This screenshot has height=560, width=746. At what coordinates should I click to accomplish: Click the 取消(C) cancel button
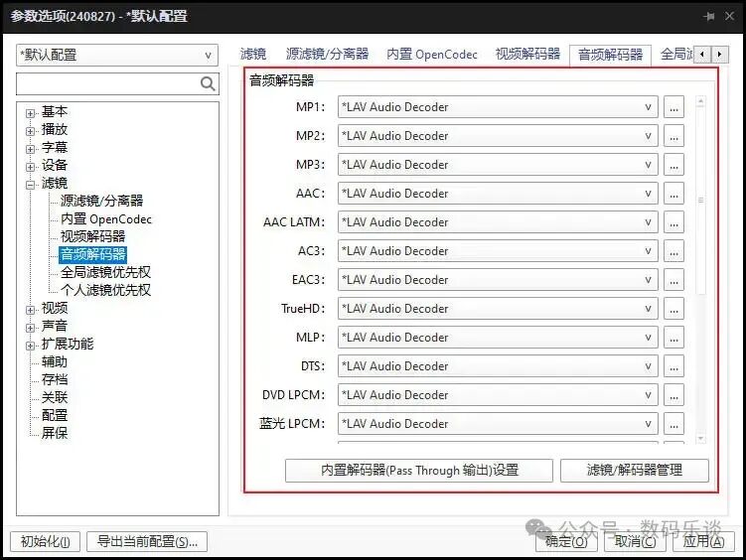[x=635, y=541]
